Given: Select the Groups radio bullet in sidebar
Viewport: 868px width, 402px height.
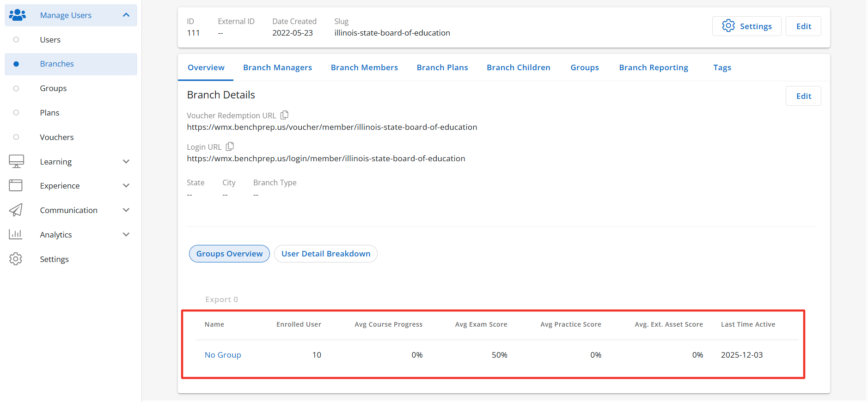Looking at the screenshot, I should (16, 88).
